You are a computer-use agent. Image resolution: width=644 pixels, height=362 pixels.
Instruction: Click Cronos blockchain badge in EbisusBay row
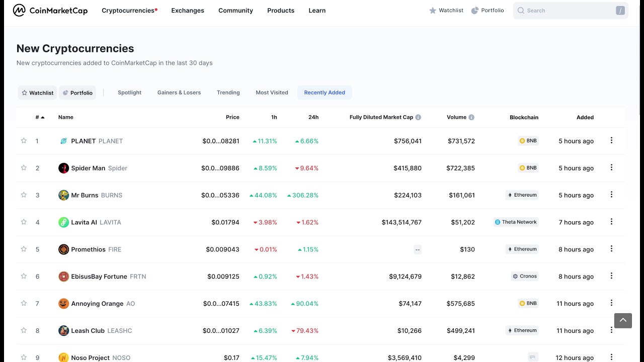pyautogui.click(x=525, y=277)
